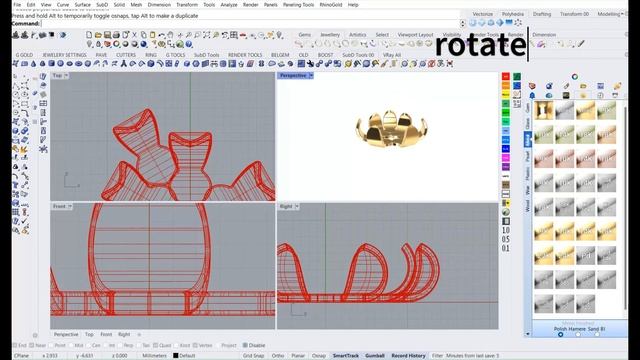This screenshot has width=640, height=360.
Task: Click the Zoom Extents icon
Action: pos(207,35)
